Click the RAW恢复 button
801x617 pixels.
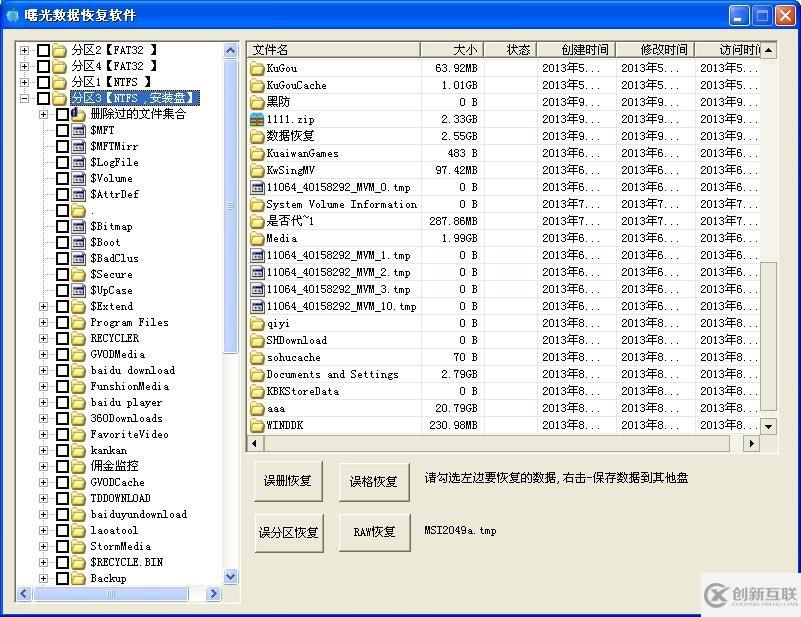tap(374, 532)
